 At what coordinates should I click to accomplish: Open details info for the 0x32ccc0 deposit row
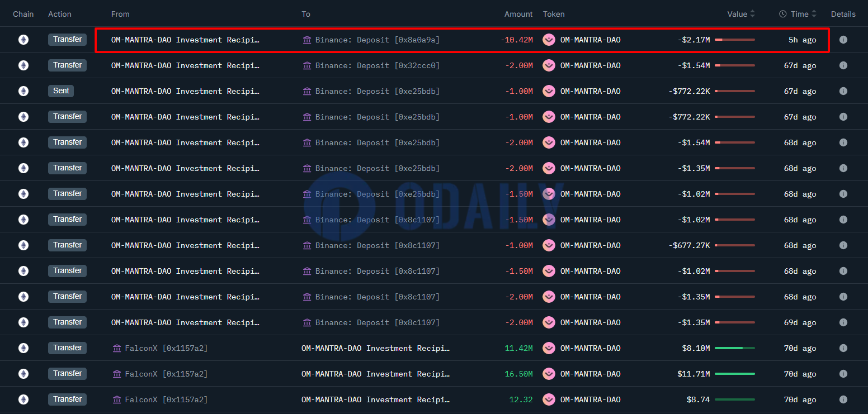coord(843,65)
